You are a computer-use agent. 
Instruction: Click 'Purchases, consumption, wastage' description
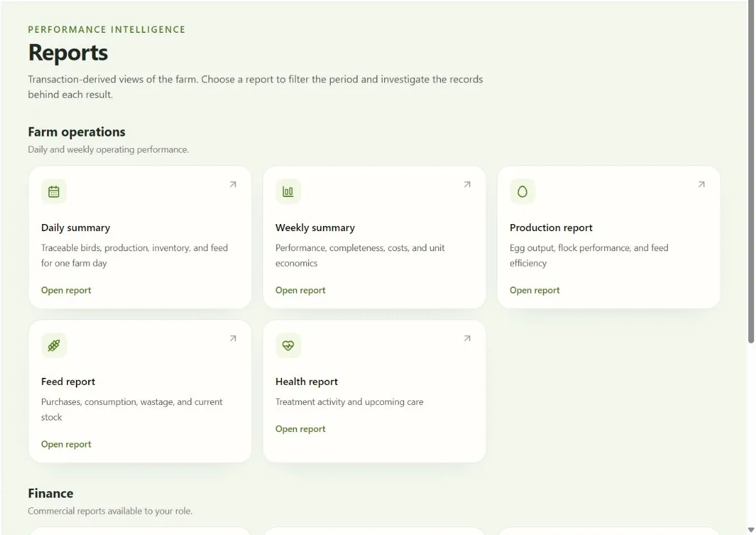pyautogui.click(x=132, y=409)
